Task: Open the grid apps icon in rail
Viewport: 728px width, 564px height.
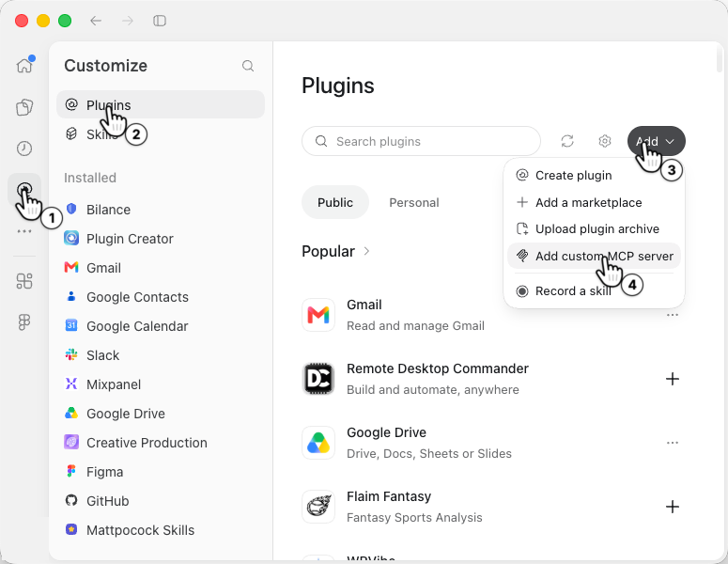Action: (x=24, y=281)
